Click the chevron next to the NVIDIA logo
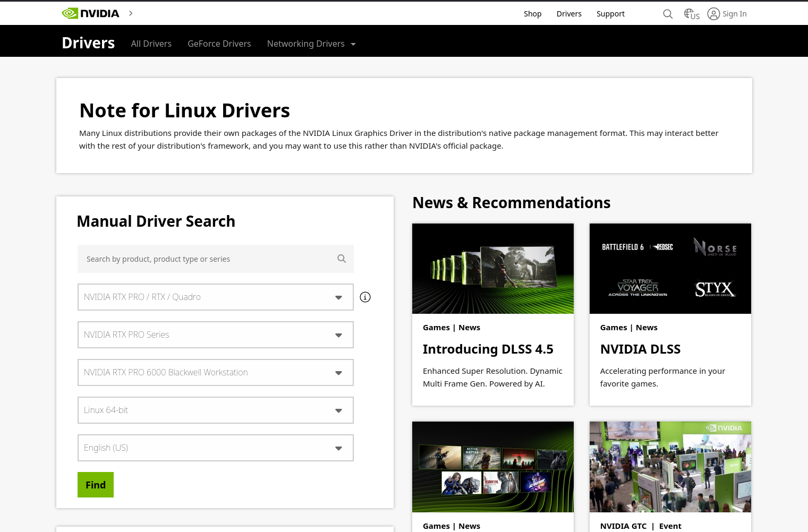 pyautogui.click(x=131, y=13)
